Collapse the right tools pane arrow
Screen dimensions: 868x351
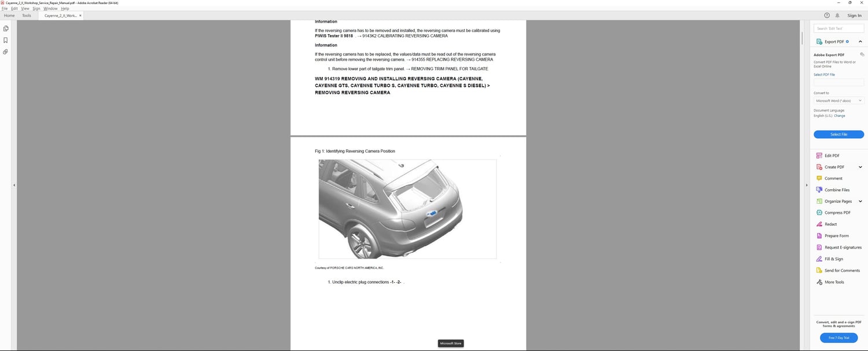click(x=807, y=185)
